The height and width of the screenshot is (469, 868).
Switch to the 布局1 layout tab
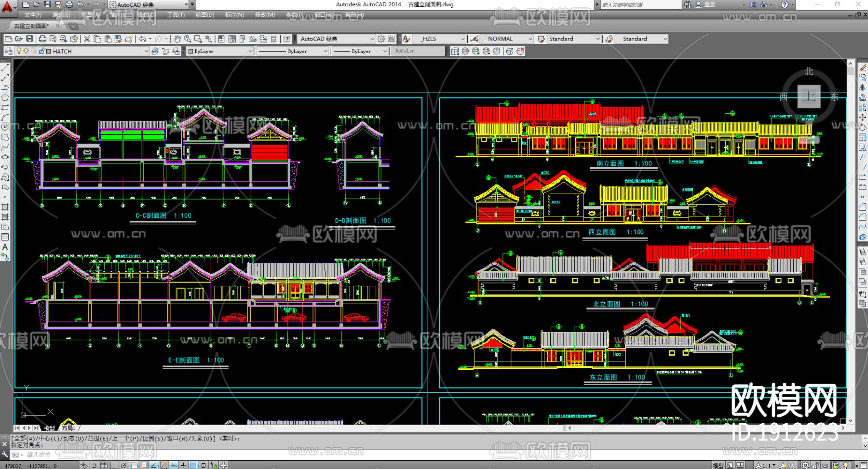pos(68,428)
